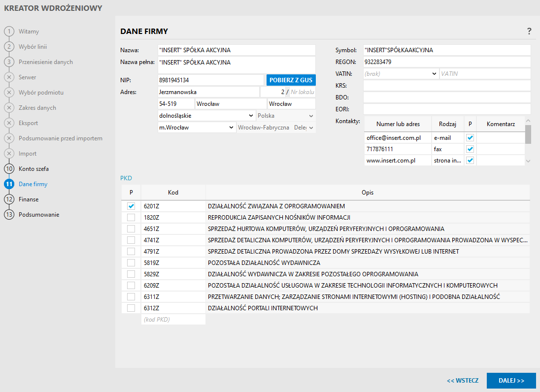
Task: Click step 2 circle icon for Wybór linii
Action: click(x=9, y=46)
